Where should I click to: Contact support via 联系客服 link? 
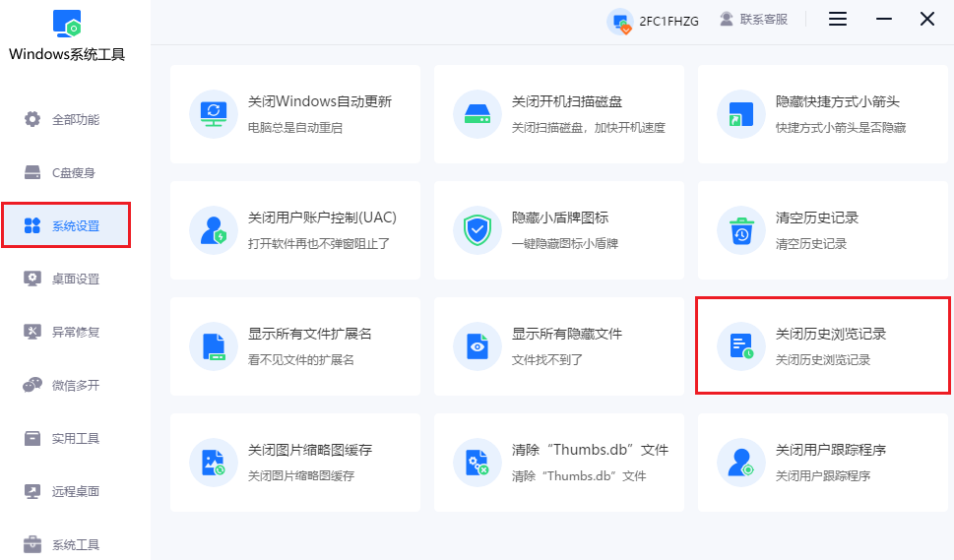tap(754, 20)
